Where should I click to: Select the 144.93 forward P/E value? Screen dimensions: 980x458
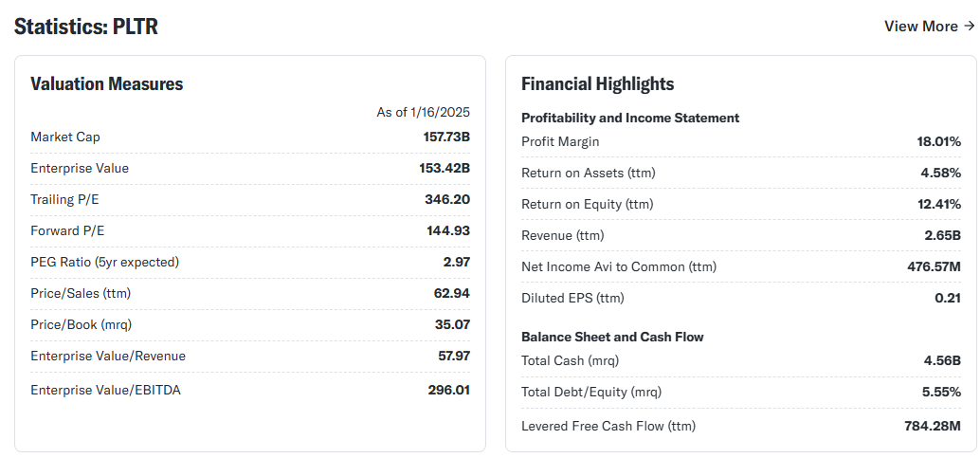click(x=448, y=230)
